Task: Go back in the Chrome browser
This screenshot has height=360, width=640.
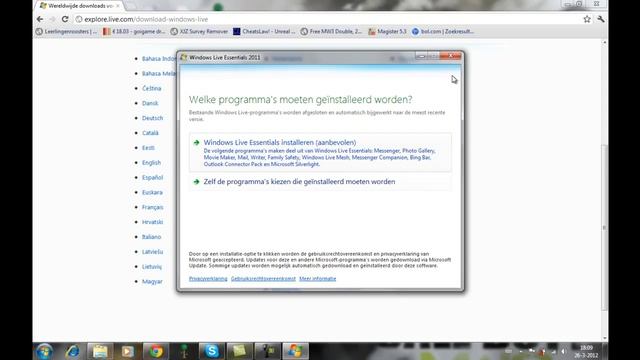Action: coord(40,19)
